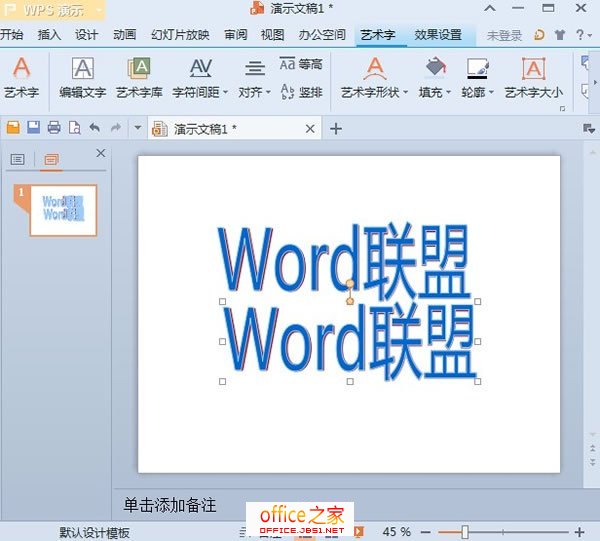Toggle 竖排 vertical text
Image resolution: width=600 pixels, height=541 pixels.
[302, 92]
